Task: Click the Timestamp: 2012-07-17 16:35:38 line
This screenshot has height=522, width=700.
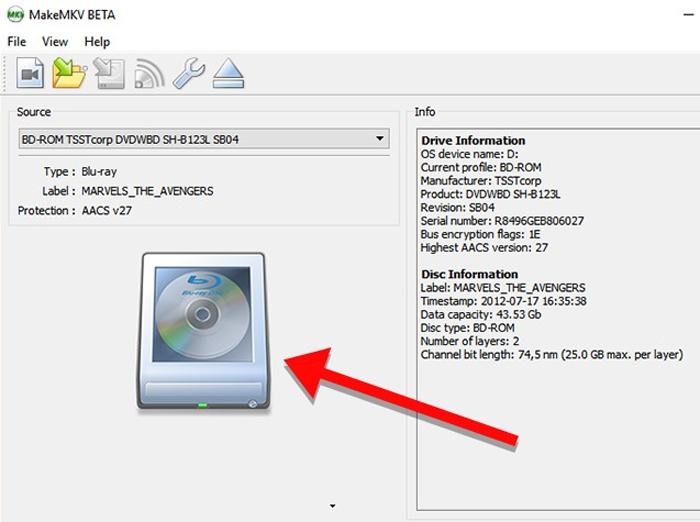Action: pyautogui.click(x=504, y=301)
